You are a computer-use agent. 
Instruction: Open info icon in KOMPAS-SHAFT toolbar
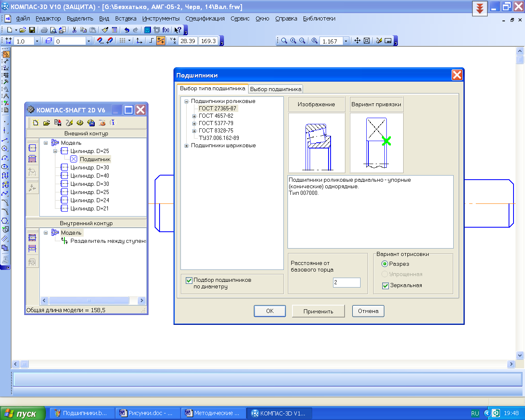(x=113, y=123)
